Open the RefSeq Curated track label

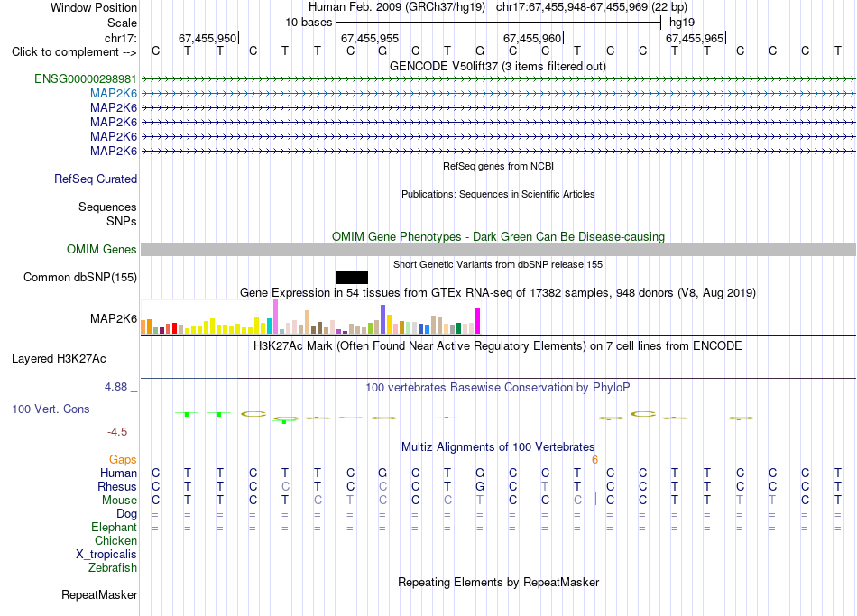coord(96,179)
